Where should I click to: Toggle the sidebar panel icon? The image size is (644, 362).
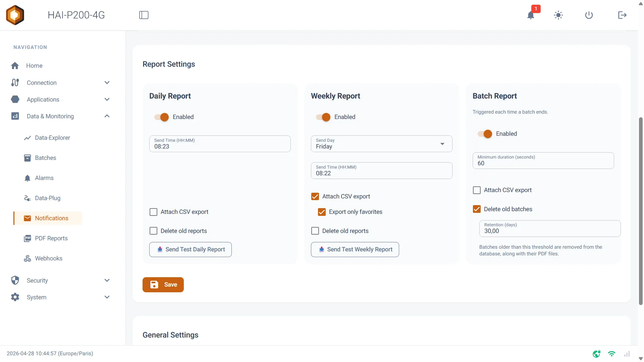tap(144, 15)
